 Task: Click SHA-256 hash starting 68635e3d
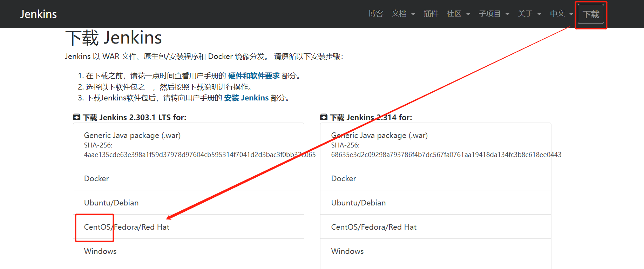(x=446, y=155)
